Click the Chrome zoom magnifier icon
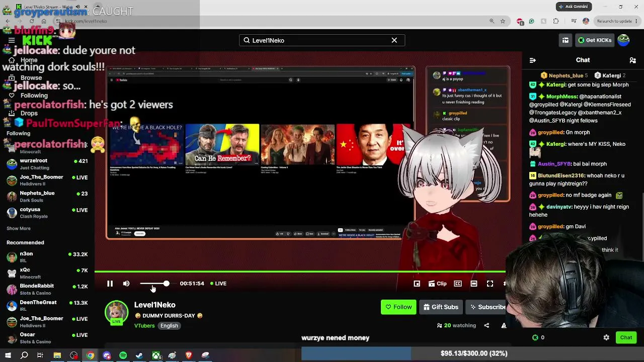644x362 pixels. click(x=492, y=21)
